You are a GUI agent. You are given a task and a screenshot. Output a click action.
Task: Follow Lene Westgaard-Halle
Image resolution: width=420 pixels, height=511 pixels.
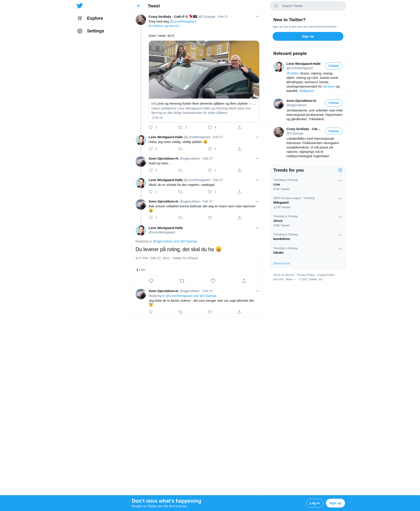[x=334, y=66]
